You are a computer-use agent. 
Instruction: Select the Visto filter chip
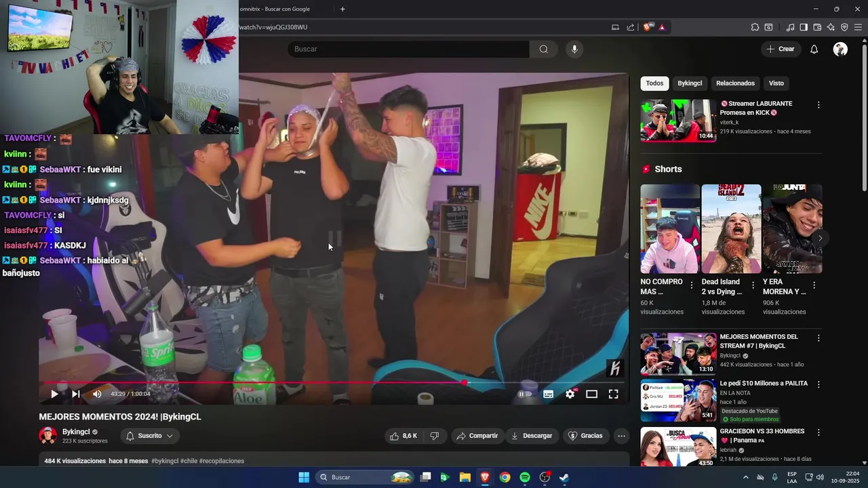(776, 83)
